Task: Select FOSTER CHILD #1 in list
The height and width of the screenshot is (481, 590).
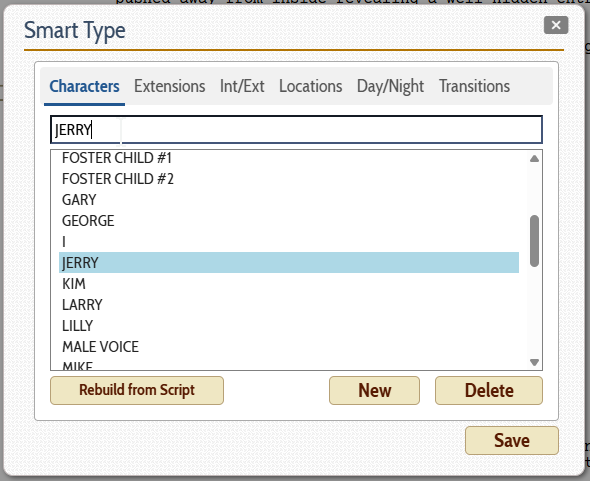Action: point(289,158)
